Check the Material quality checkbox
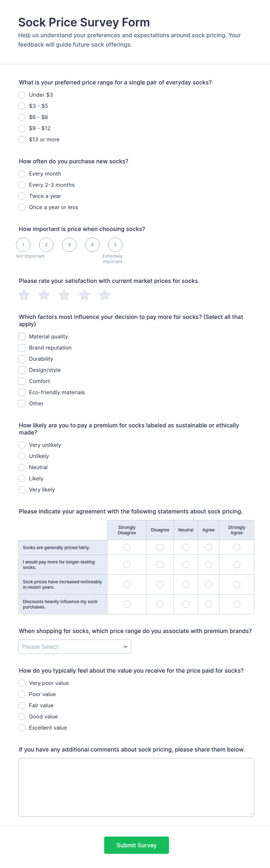The width and height of the screenshot is (270, 868). click(x=22, y=337)
